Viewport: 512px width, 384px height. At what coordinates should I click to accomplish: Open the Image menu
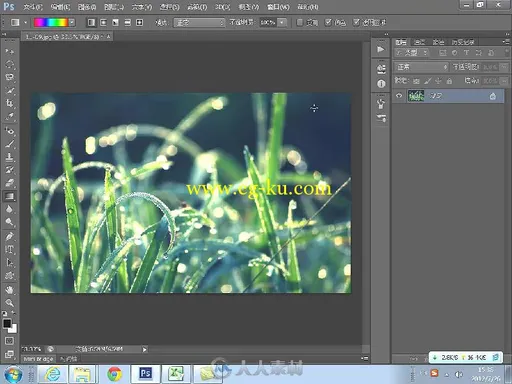click(87, 7)
